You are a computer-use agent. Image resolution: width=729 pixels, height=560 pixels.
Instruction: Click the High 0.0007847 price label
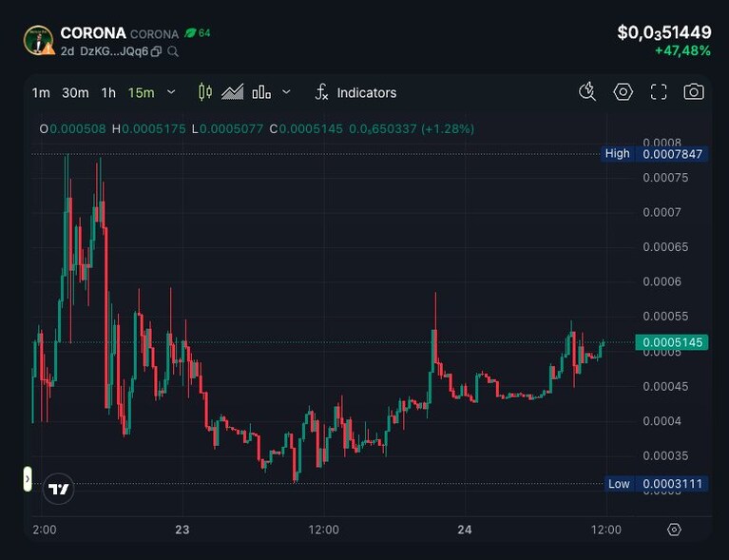tap(655, 154)
